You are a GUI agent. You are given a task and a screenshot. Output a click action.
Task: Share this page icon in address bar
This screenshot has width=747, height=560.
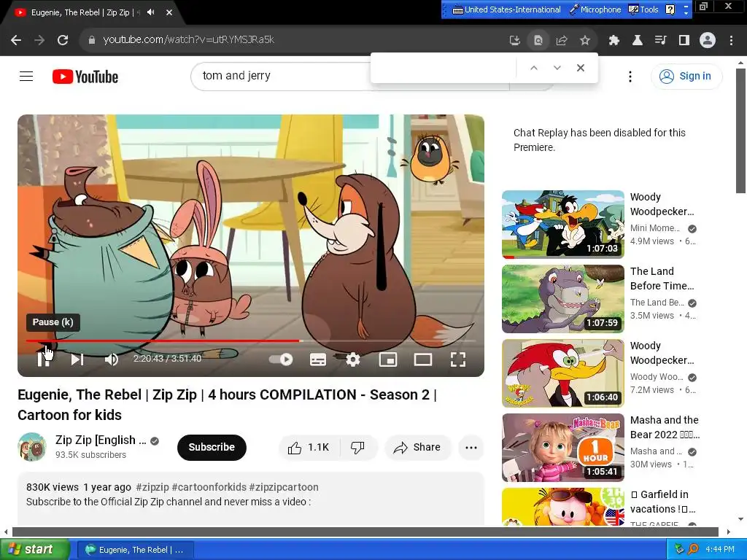[561, 41]
